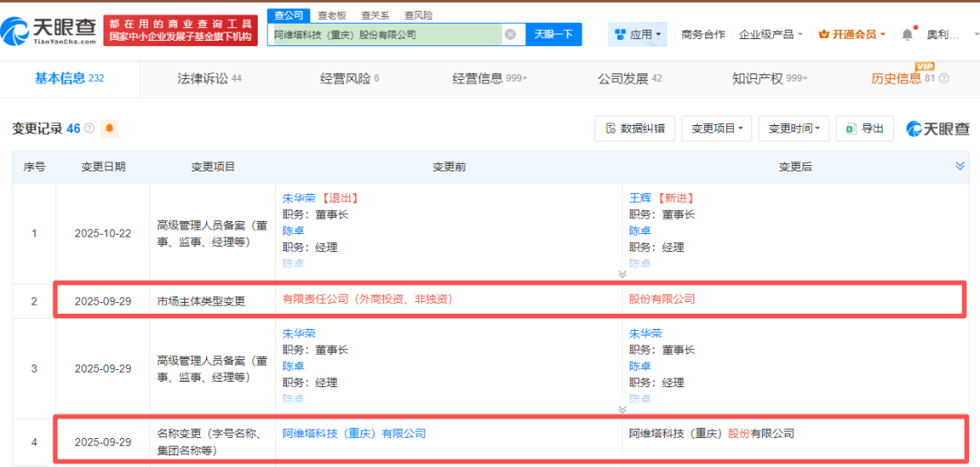Image resolution: width=980 pixels, height=467 pixels.
Task: Click the 天眼一下 search button
Action: pos(554,34)
